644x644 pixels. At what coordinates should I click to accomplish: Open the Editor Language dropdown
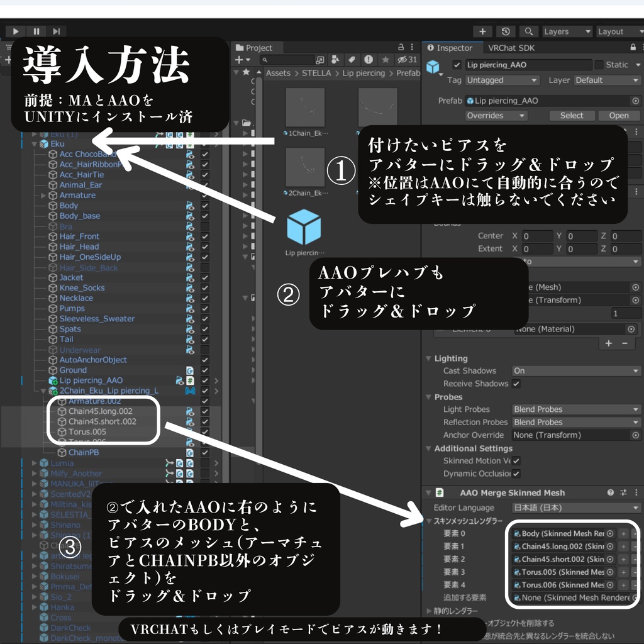pos(576,508)
